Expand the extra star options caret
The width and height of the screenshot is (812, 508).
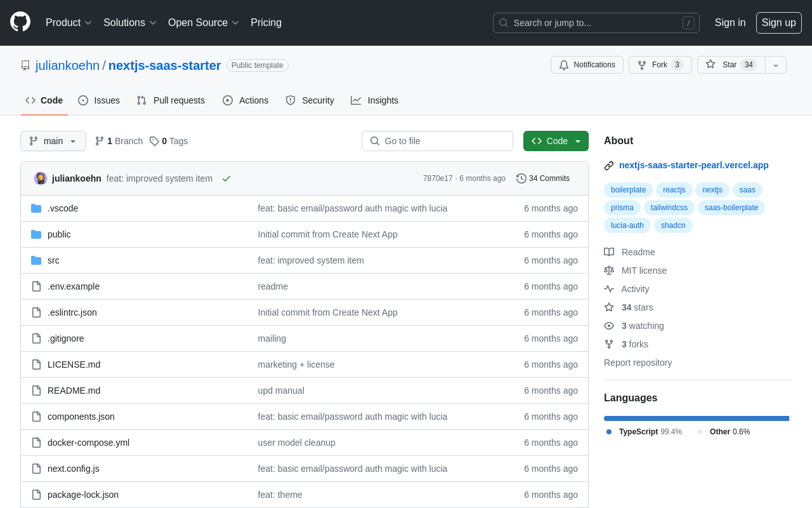[x=775, y=64]
